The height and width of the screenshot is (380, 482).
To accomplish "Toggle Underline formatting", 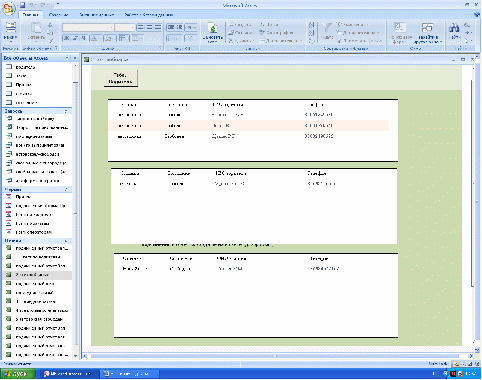I will pyautogui.click(x=83, y=38).
